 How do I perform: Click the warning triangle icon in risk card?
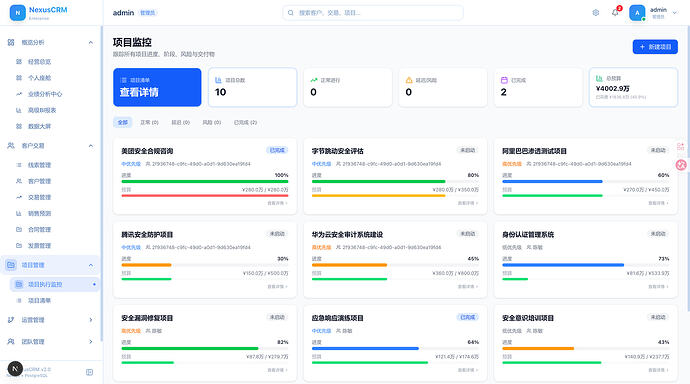pyautogui.click(x=409, y=80)
